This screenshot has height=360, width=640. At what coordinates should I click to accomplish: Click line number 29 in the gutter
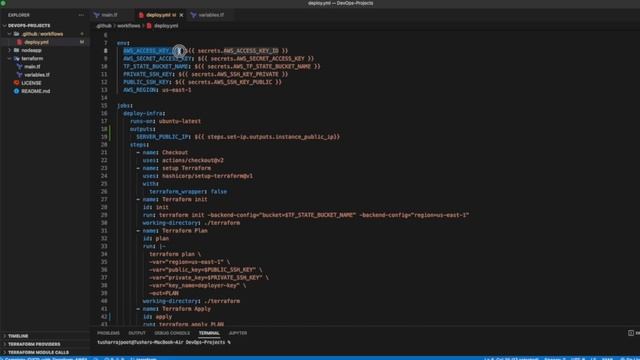pyautogui.click(x=104, y=215)
